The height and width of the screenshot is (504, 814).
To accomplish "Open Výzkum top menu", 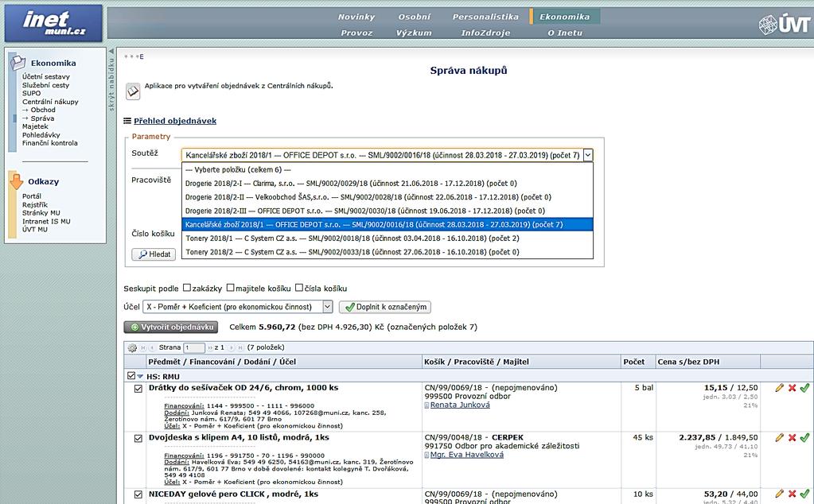I will [414, 33].
